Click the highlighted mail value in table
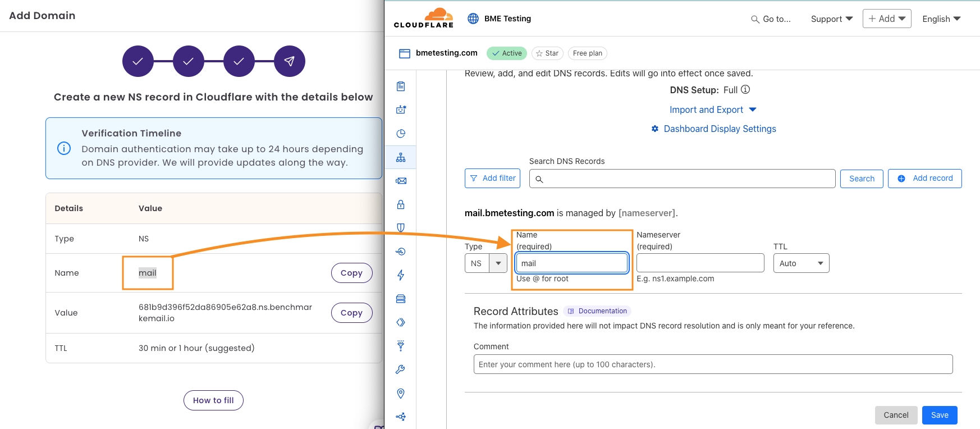The height and width of the screenshot is (429, 980). [148, 273]
